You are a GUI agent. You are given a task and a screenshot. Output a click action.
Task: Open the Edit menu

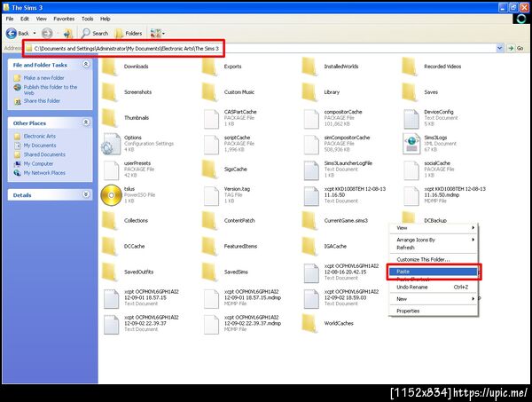25,19
